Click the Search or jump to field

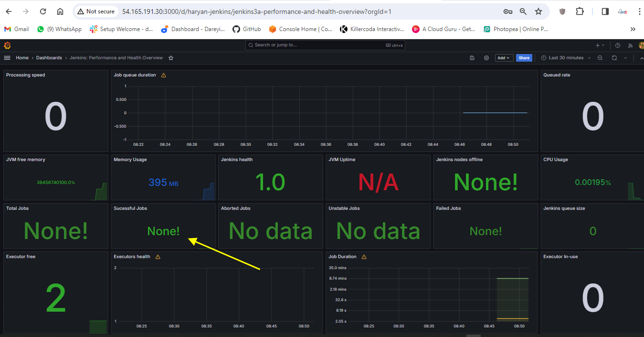[325, 45]
